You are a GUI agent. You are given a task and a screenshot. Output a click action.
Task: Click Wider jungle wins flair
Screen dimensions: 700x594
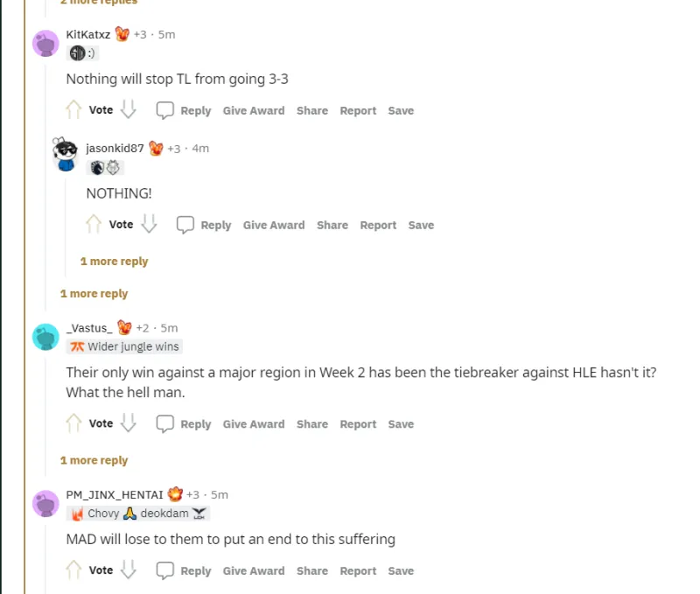[124, 346]
